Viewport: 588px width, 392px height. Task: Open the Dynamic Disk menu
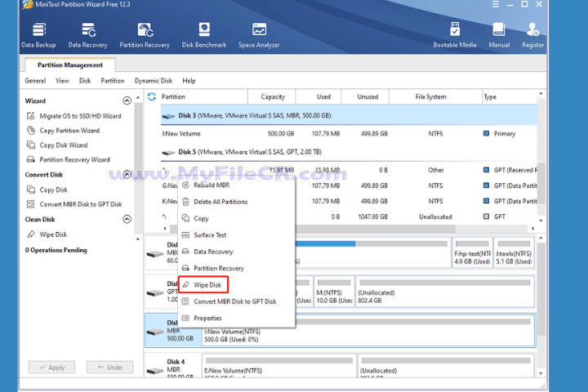pos(154,81)
